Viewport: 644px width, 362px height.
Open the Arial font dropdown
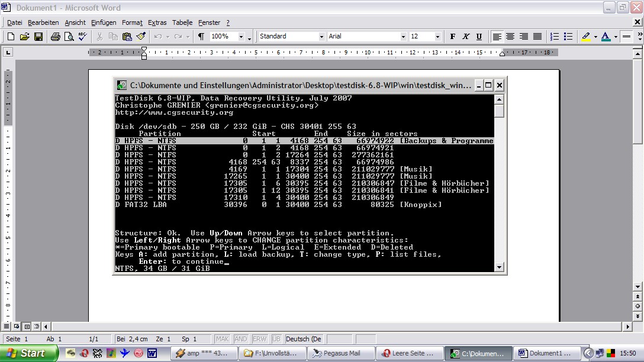[x=403, y=37]
